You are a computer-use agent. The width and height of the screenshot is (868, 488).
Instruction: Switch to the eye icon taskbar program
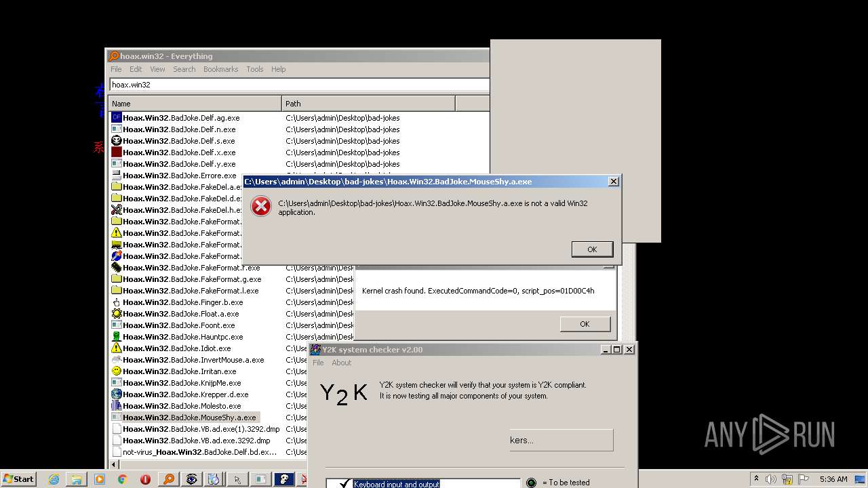point(192,479)
